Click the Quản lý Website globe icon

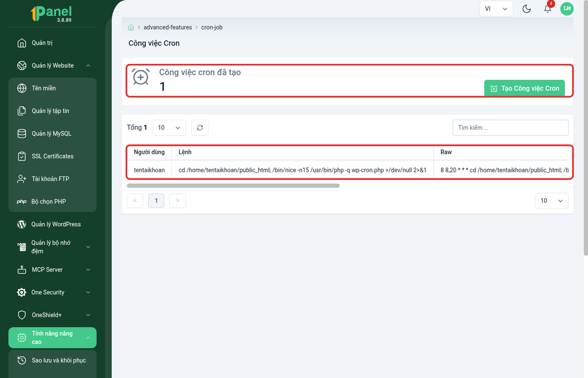pos(22,66)
